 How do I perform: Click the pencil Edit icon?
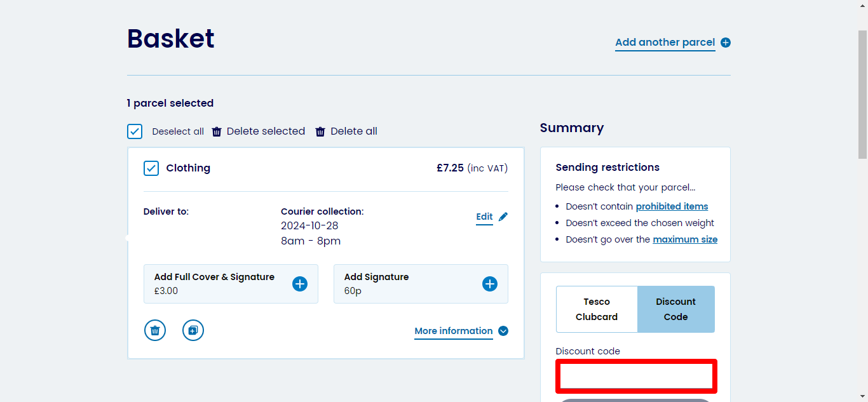point(503,217)
